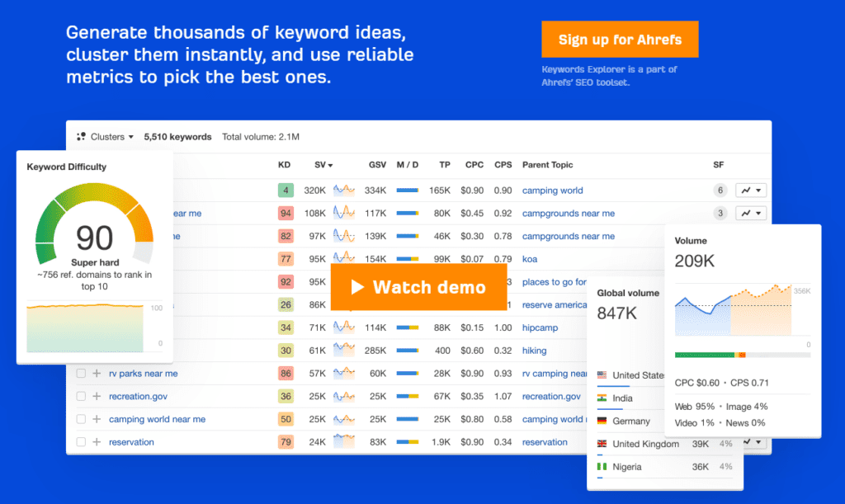Click the SF count badge 6
Image resolution: width=845 pixels, height=504 pixels.
click(x=720, y=190)
